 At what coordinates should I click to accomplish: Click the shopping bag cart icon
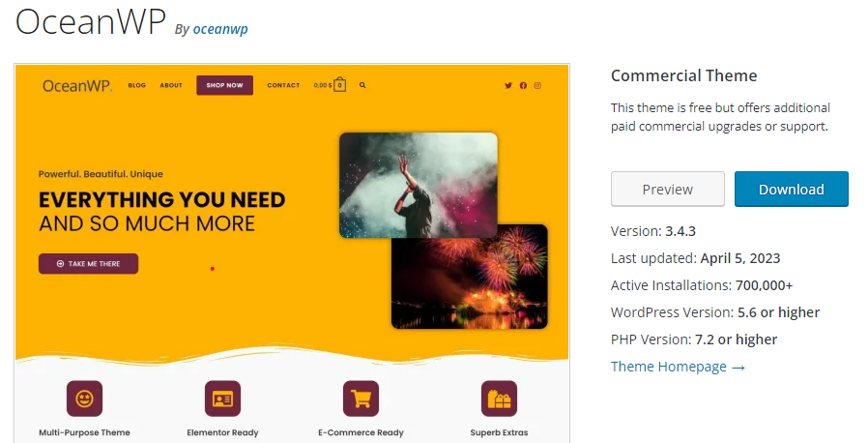(339, 84)
